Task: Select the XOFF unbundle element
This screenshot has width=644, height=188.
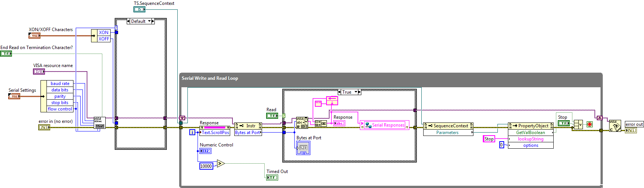Action: point(104,39)
